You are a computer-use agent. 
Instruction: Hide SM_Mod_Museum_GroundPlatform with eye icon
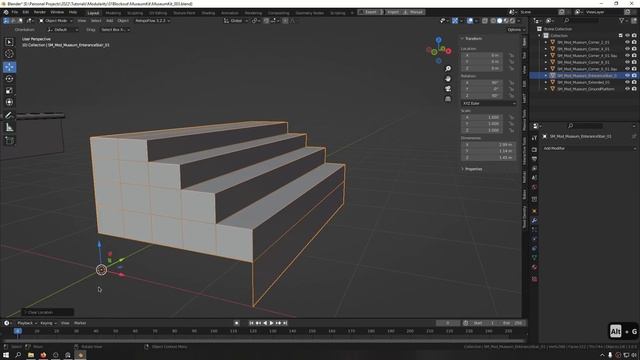click(x=627, y=89)
